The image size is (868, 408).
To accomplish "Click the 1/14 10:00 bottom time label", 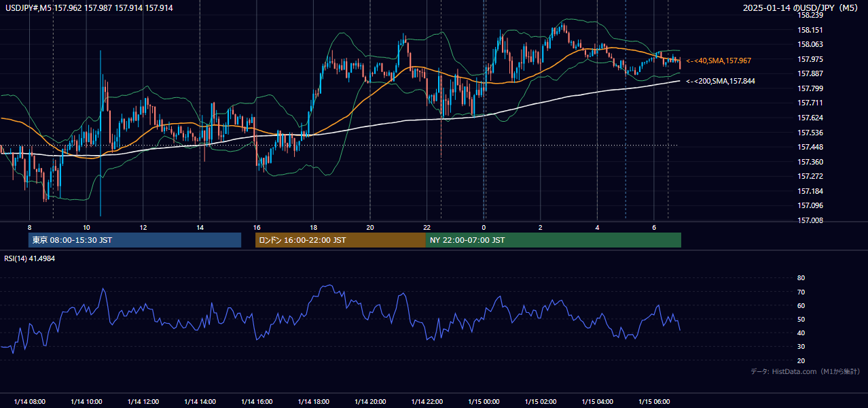I will click(86, 402).
